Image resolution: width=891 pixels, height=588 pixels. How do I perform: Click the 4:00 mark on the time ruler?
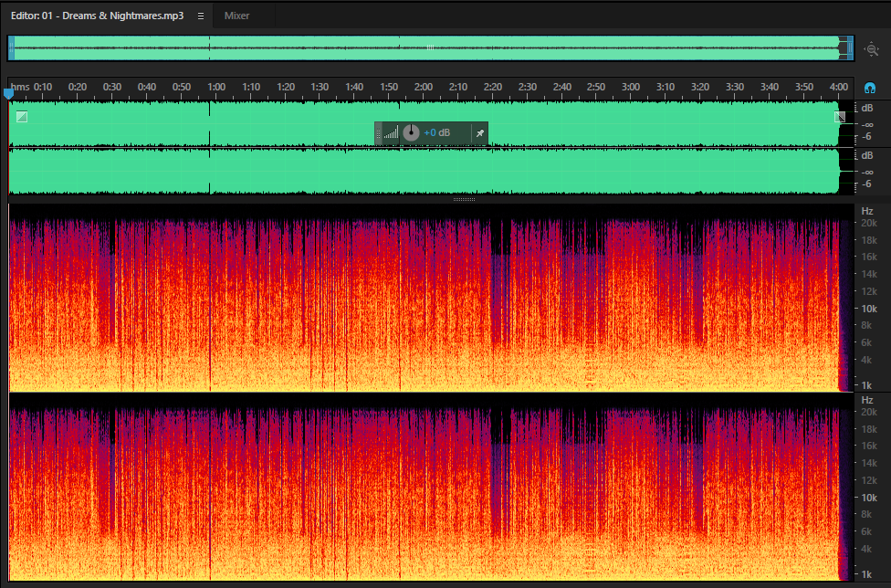[x=839, y=87]
